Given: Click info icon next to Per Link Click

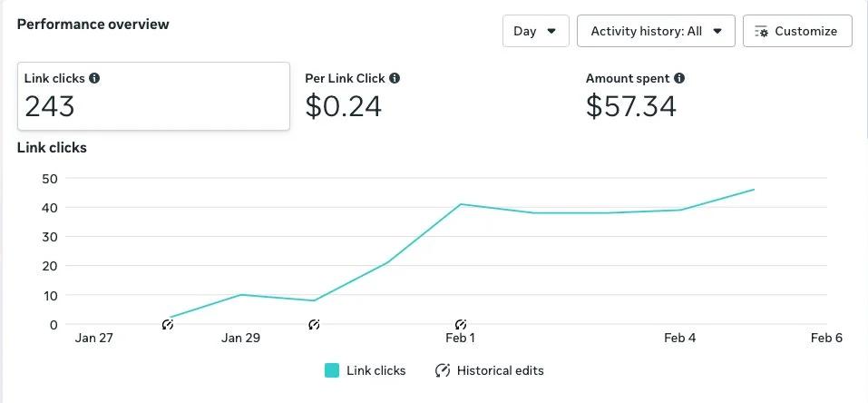Looking at the screenshot, I should click(395, 79).
